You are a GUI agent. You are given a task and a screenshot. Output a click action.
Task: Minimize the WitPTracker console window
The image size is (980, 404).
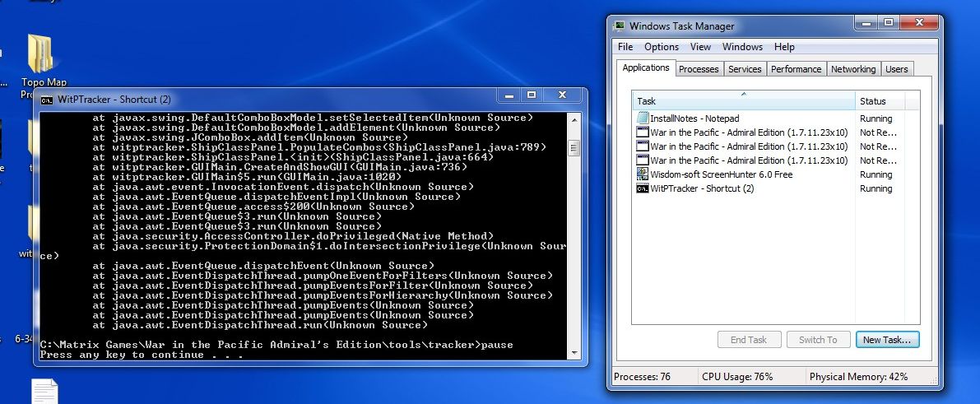tap(511, 95)
